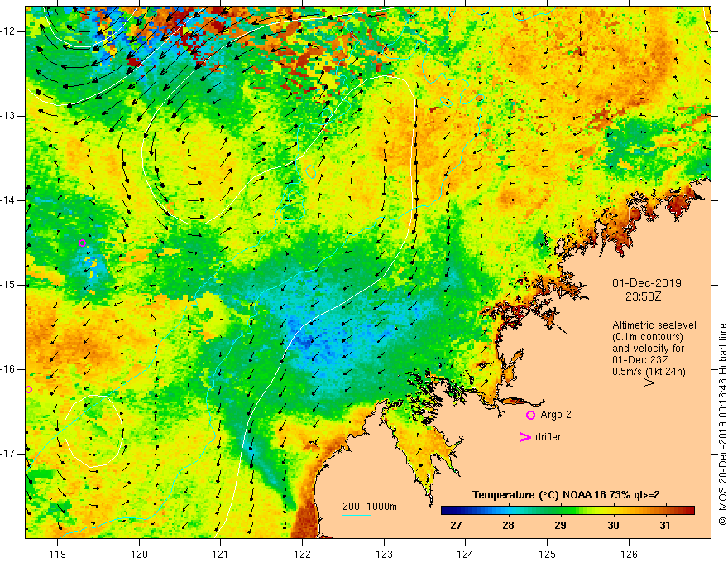Viewport: 728px width, 563px height.
Task: Click the '28' color bar tick label
Action: tap(508, 526)
